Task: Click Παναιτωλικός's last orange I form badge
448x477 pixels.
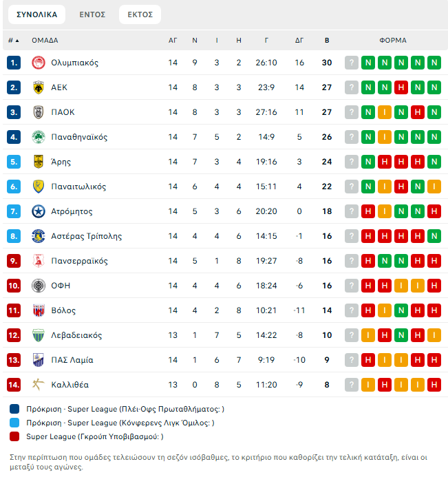Action: tap(434, 187)
